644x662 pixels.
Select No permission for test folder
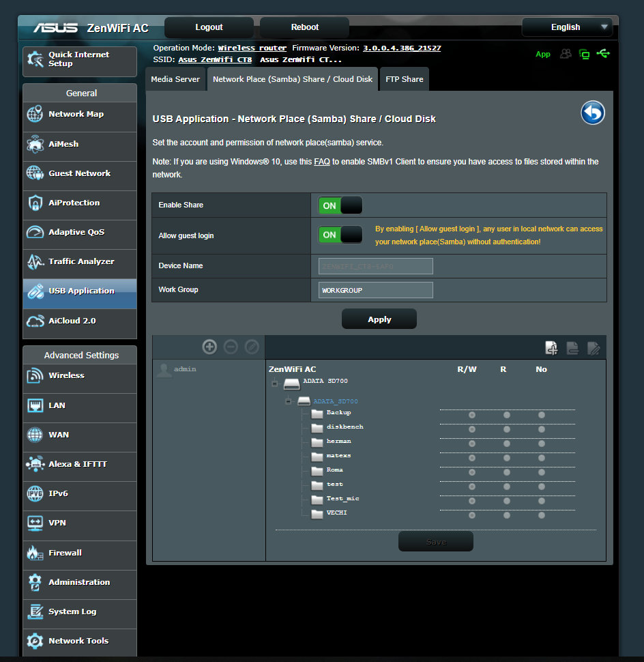click(x=542, y=487)
